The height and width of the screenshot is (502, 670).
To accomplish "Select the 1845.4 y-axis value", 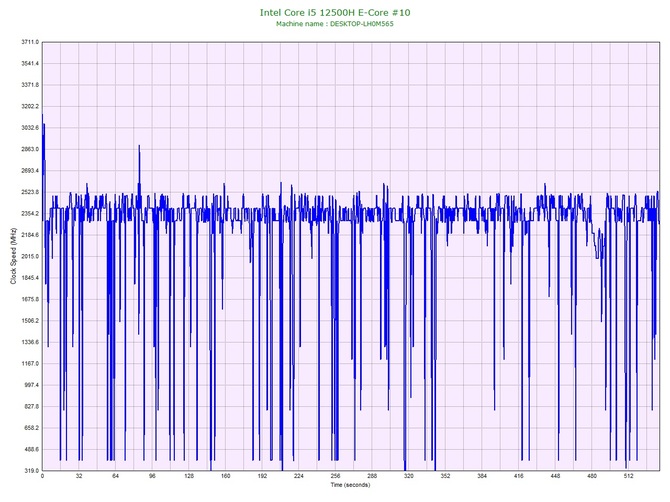I will coord(30,278).
